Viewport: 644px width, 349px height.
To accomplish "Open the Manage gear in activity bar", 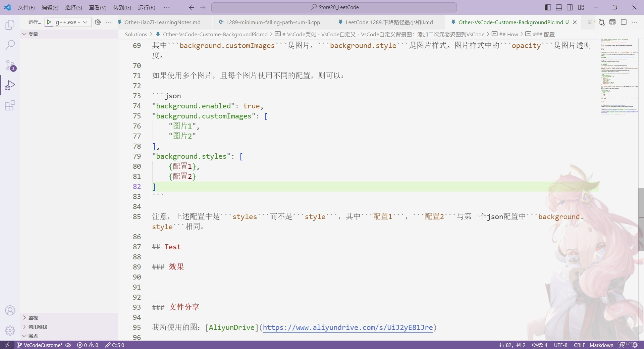I will point(10,331).
